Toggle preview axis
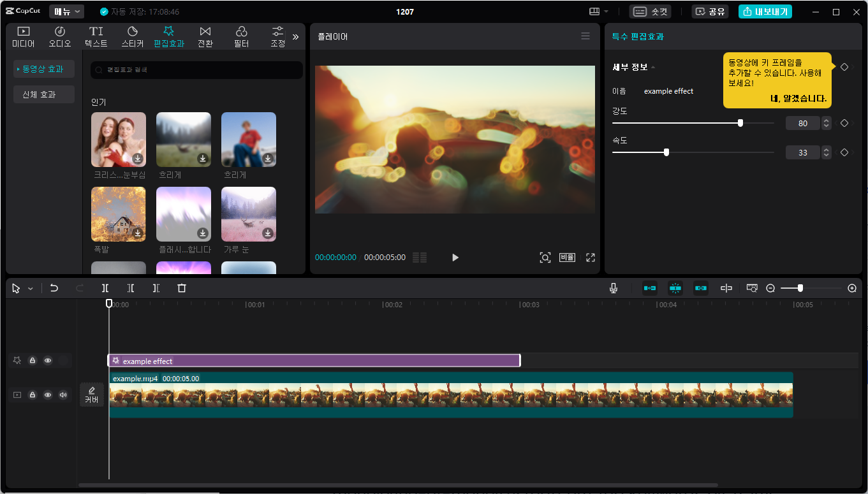Viewport: 868px width, 494px height. (x=726, y=288)
